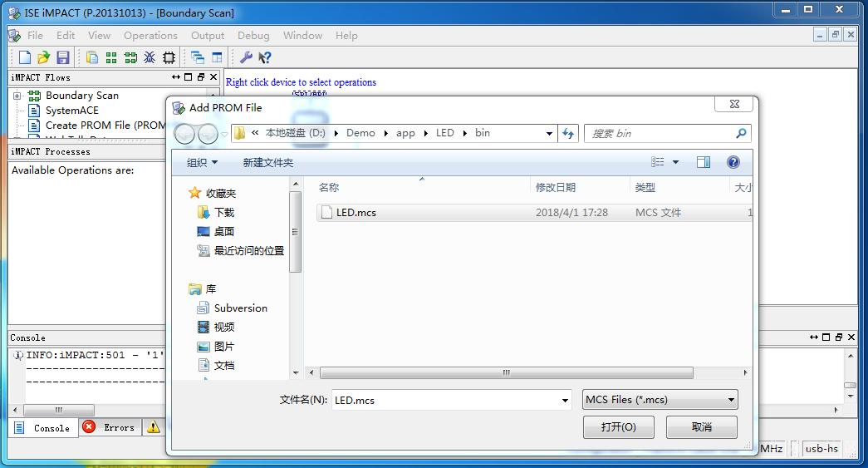Open the MCS Files (*.mcs) type dropdown
The width and height of the screenshot is (868, 468).
point(660,400)
